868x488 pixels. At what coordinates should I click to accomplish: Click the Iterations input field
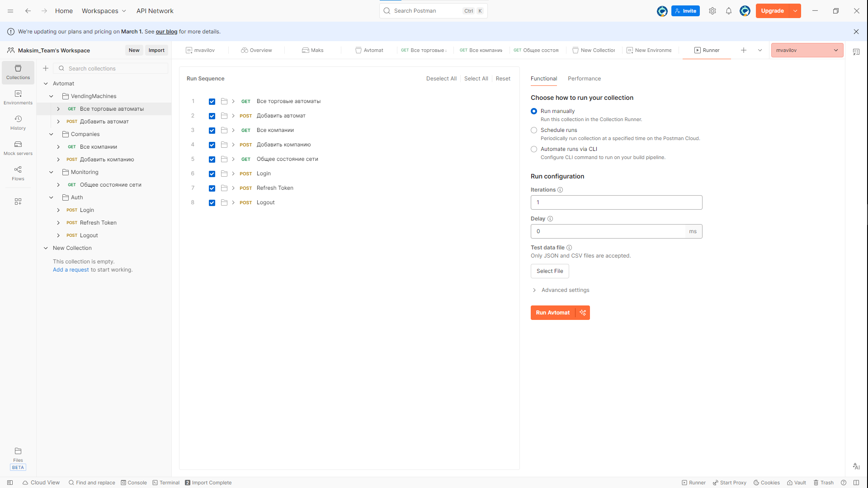tap(616, 202)
